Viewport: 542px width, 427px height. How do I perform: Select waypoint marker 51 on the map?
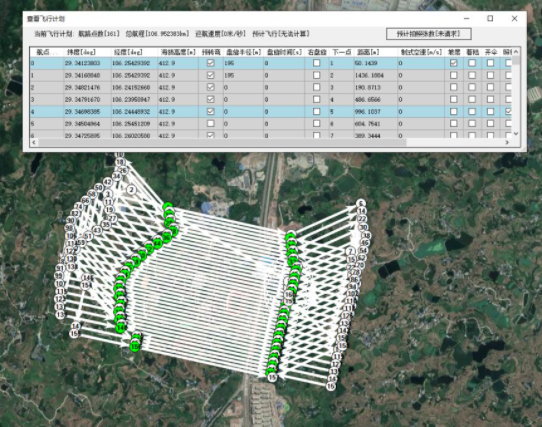(x=88, y=236)
